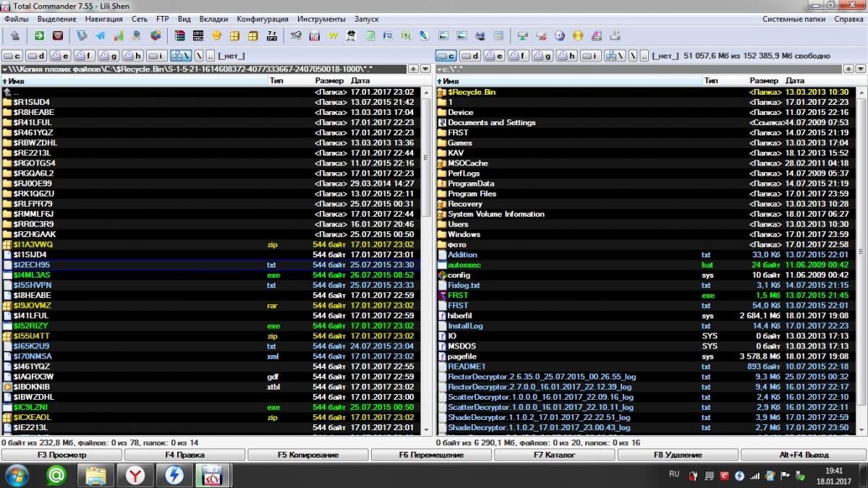Click the up-arrow icon in the toolbar
This screenshot has height=488, width=868.
coord(15,35)
